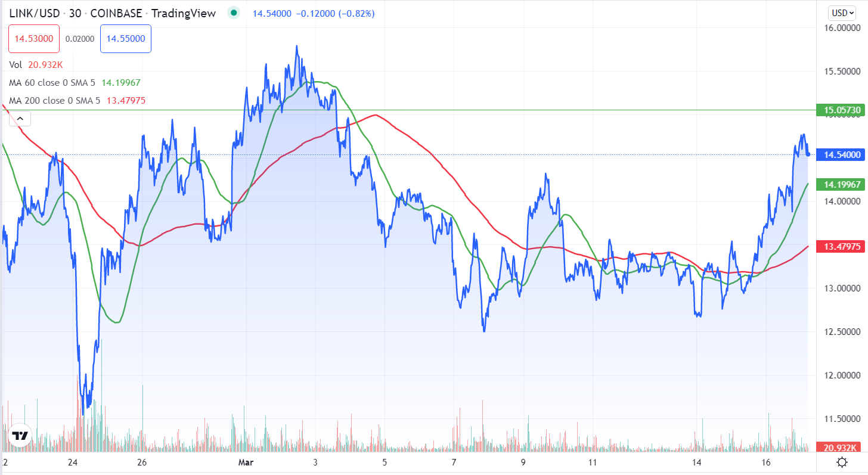Screen dimensions: 868x475
Task: Click the 13.47975 MA 200 axis label
Action: click(841, 247)
